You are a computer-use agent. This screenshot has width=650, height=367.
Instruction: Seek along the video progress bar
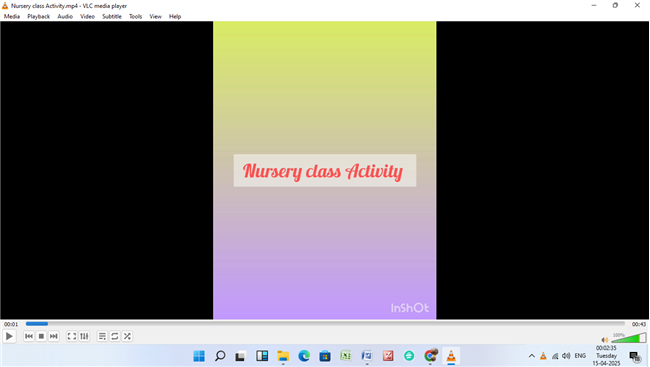point(325,324)
